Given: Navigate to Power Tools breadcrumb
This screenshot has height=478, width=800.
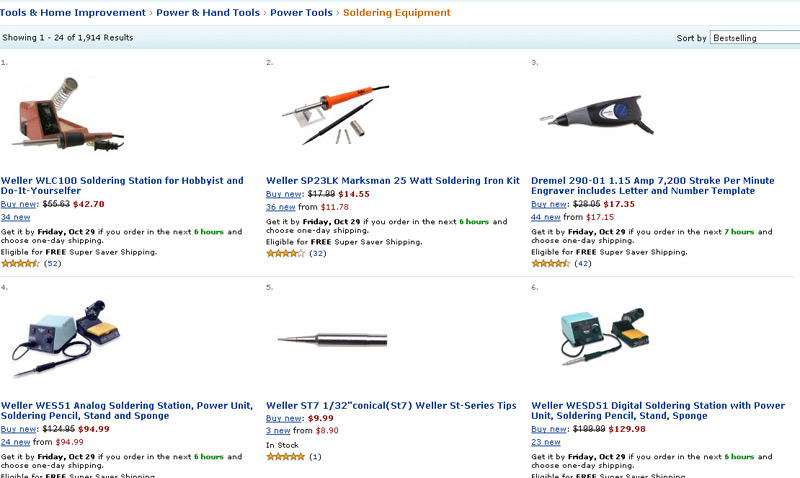Looking at the screenshot, I should (x=301, y=13).
